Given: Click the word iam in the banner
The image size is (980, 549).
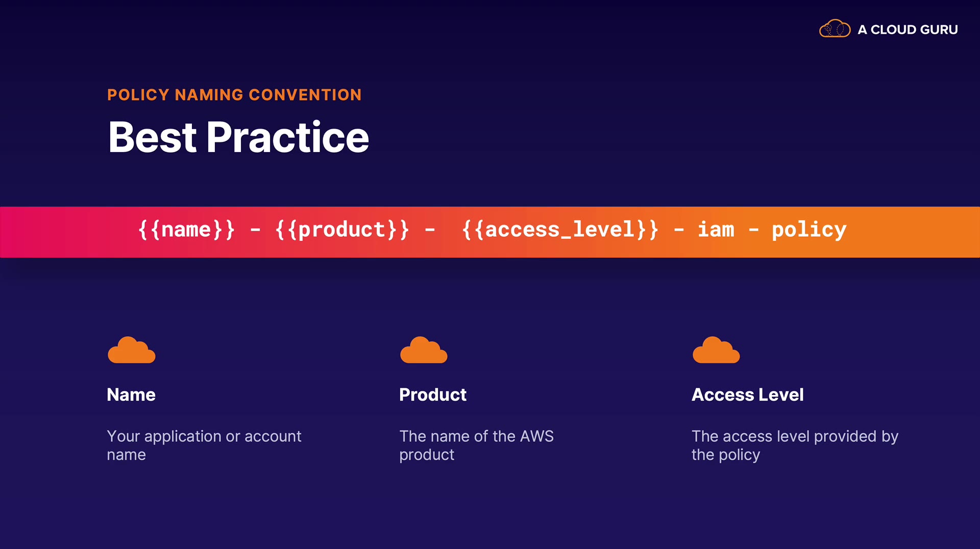Looking at the screenshot, I should [716, 230].
